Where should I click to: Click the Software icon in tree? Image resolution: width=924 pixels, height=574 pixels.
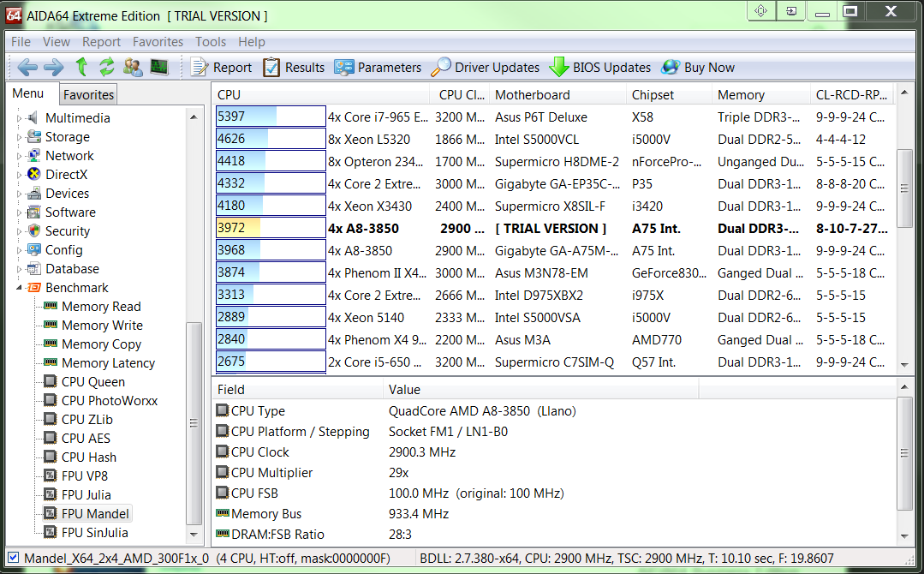click(34, 212)
